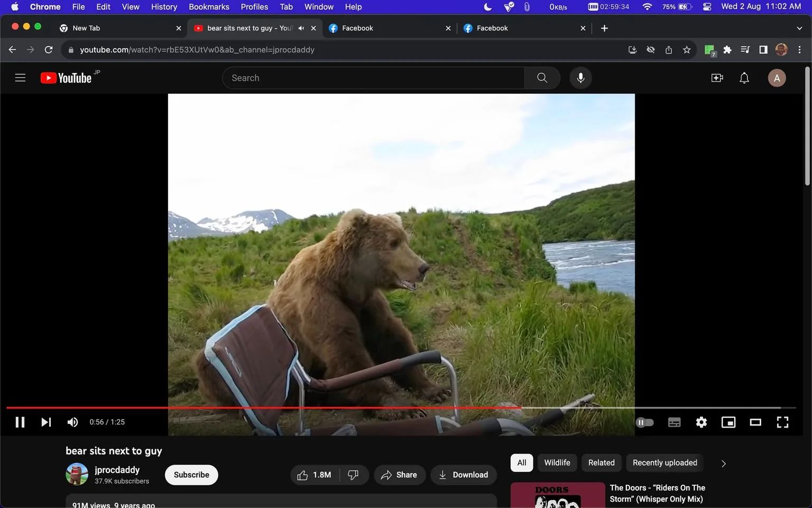Open the Chrome three-dot menu
The image size is (812, 508).
799,49
